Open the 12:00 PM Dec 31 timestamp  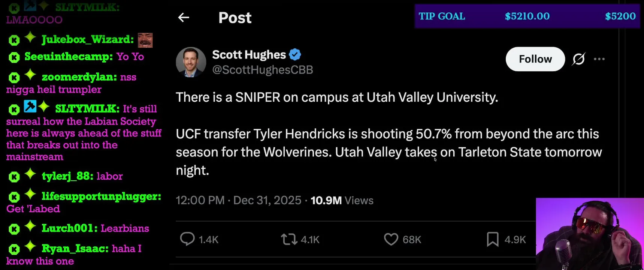[x=238, y=201]
